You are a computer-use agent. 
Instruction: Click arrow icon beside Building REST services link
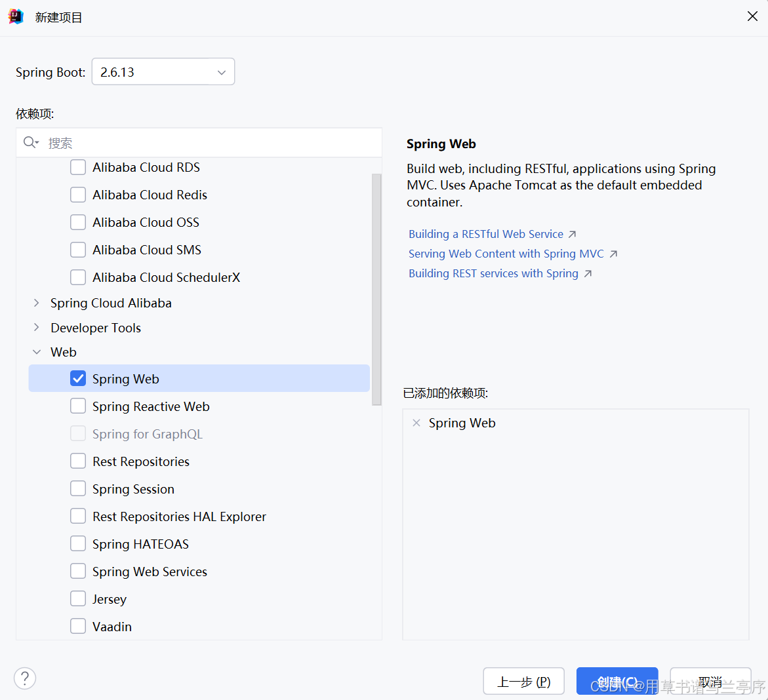(x=588, y=273)
